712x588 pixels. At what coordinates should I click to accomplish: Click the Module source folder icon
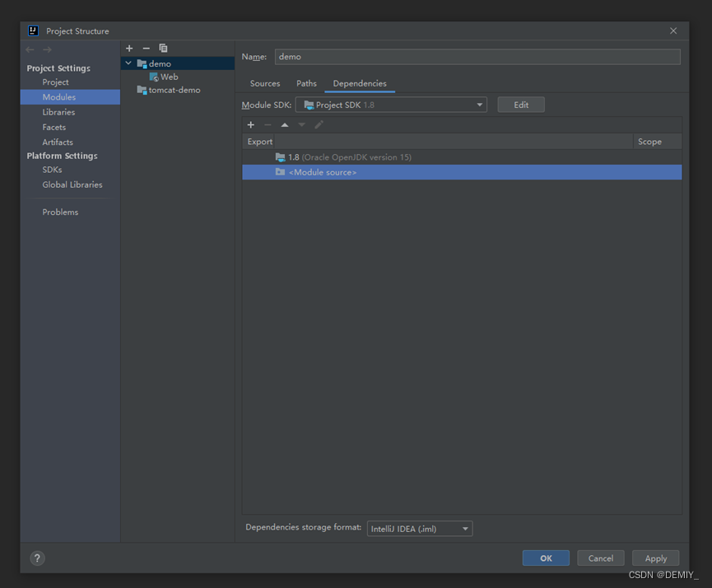click(280, 172)
